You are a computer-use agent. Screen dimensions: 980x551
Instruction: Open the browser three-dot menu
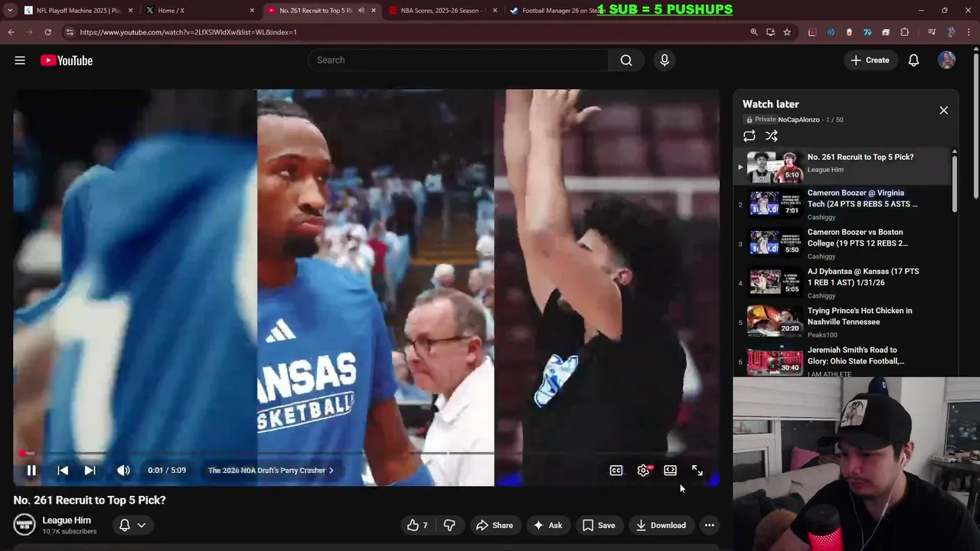coord(969,32)
